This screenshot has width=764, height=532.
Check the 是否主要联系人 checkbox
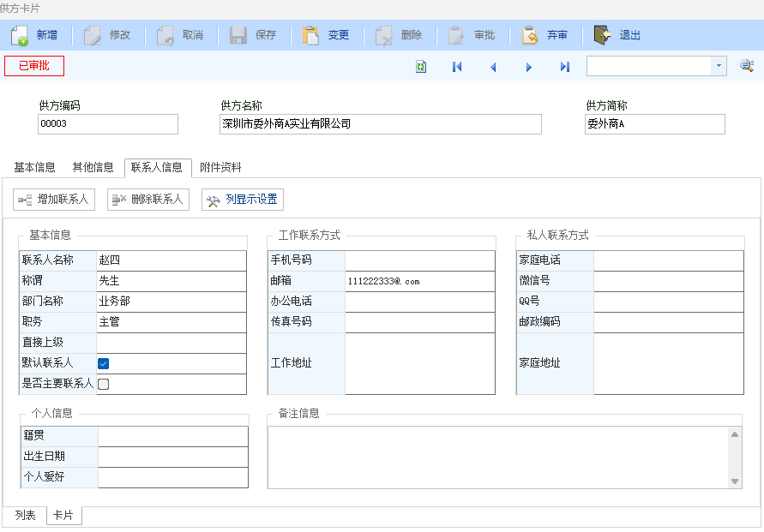[x=103, y=384]
